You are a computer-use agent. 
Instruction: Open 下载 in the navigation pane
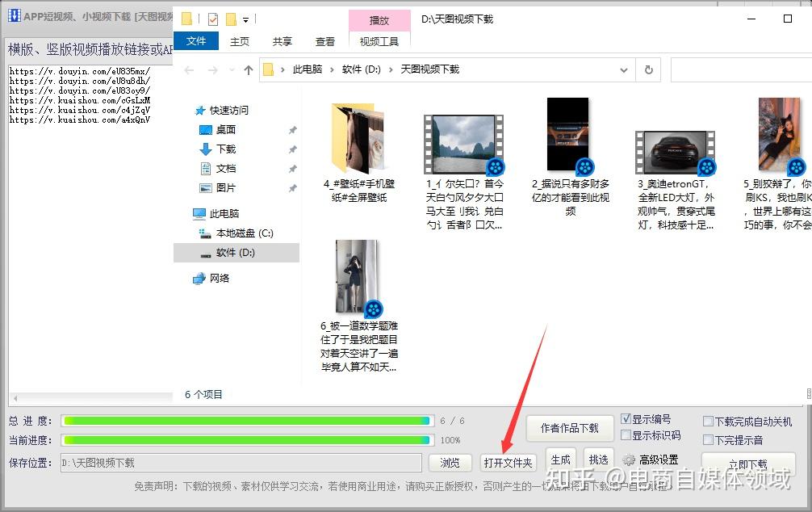[226, 149]
